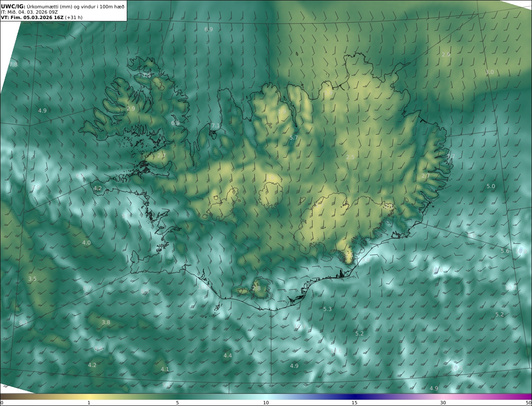Click the 3.5 value label

pos(32,279)
